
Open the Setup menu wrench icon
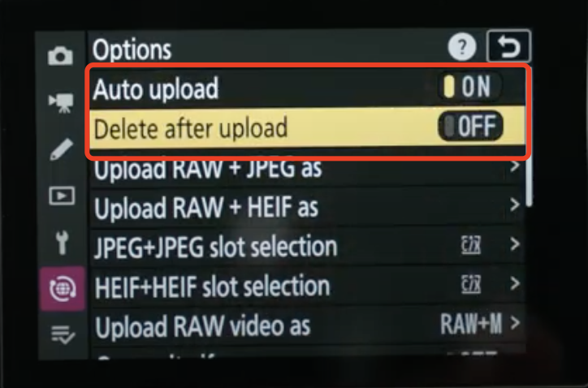63,242
